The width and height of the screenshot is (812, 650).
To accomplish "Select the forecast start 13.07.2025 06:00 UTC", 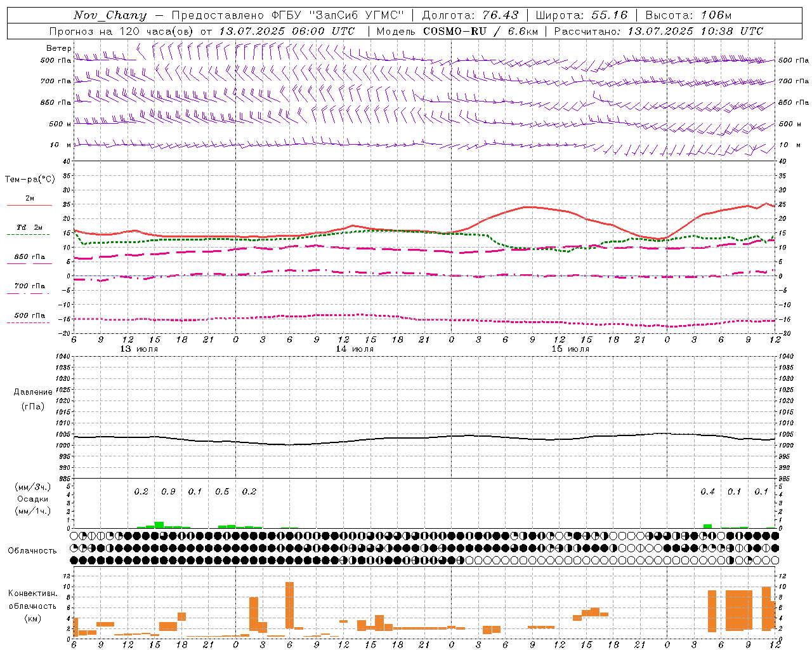I will tap(287, 31).
